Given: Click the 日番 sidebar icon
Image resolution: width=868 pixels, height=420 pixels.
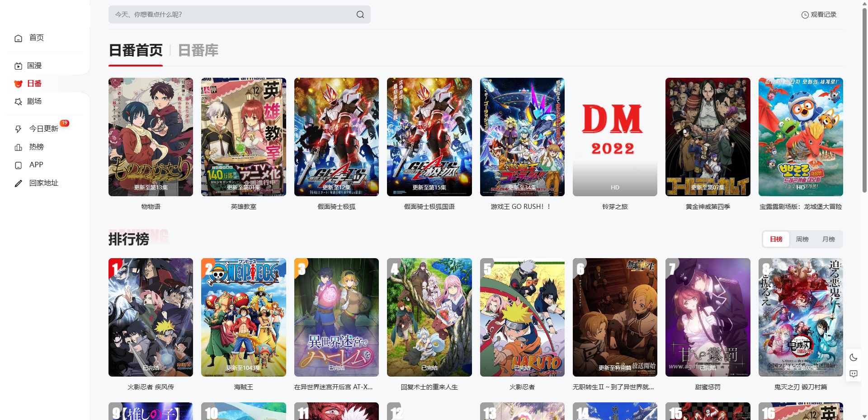Looking at the screenshot, I should (18, 84).
